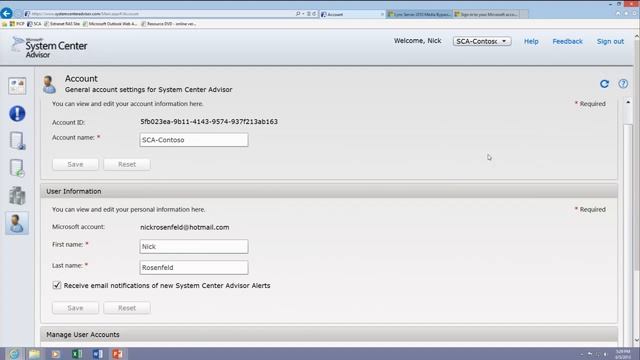Screen dimensions: 640x360
Task: Open the server with green check sidebar icon
Action: [x=17, y=168]
